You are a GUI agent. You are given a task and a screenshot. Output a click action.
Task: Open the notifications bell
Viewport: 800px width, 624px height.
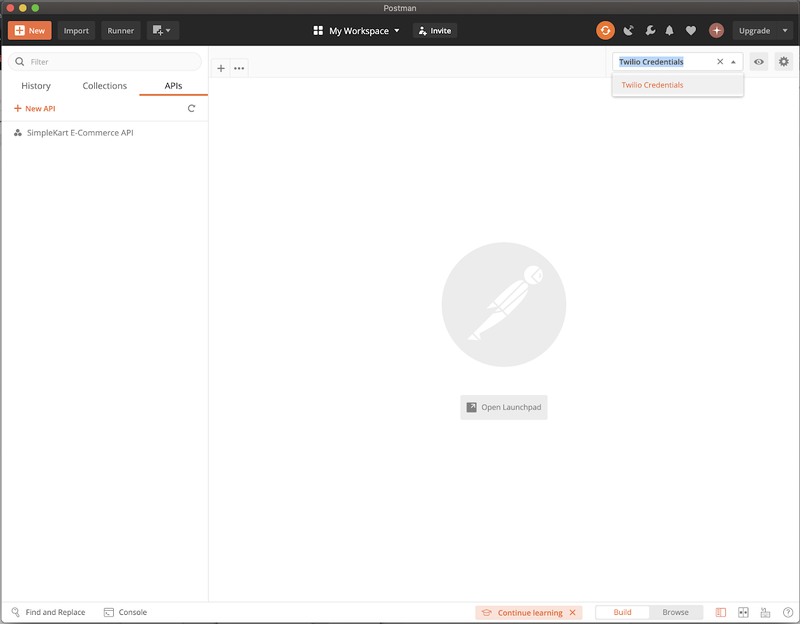[x=670, y=30]
